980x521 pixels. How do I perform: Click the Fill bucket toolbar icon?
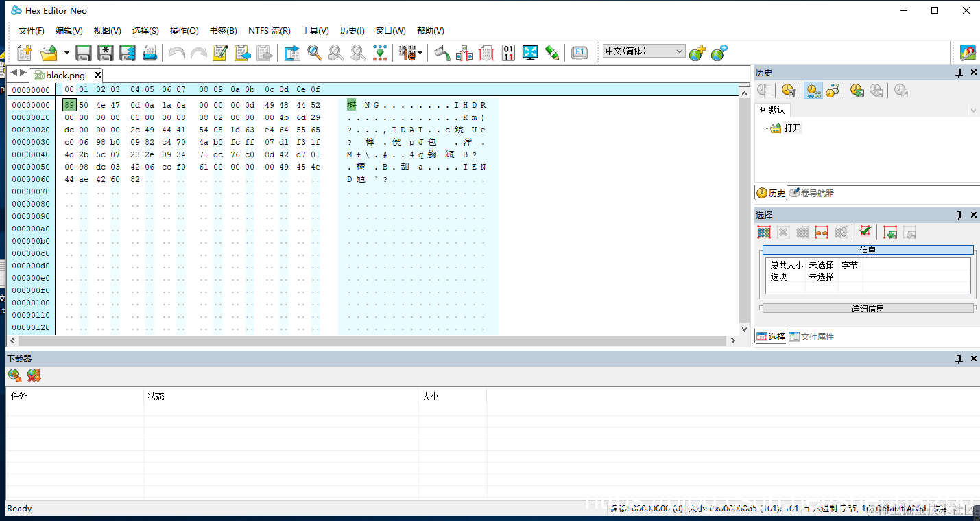442,53
